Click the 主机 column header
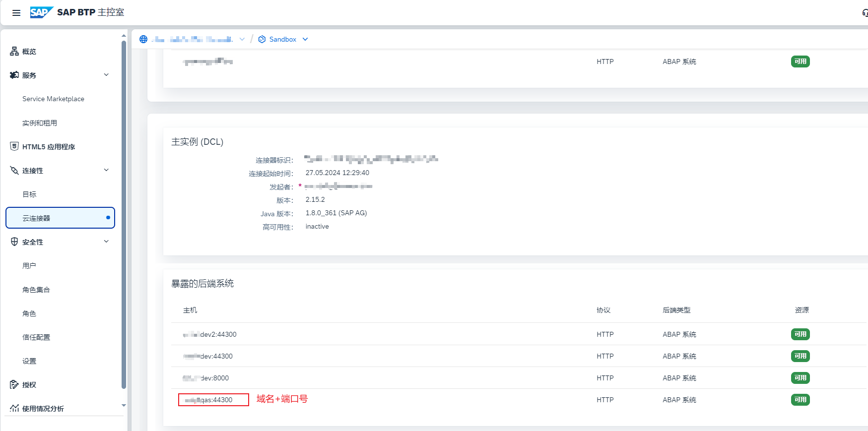 (x=190, y=310)
